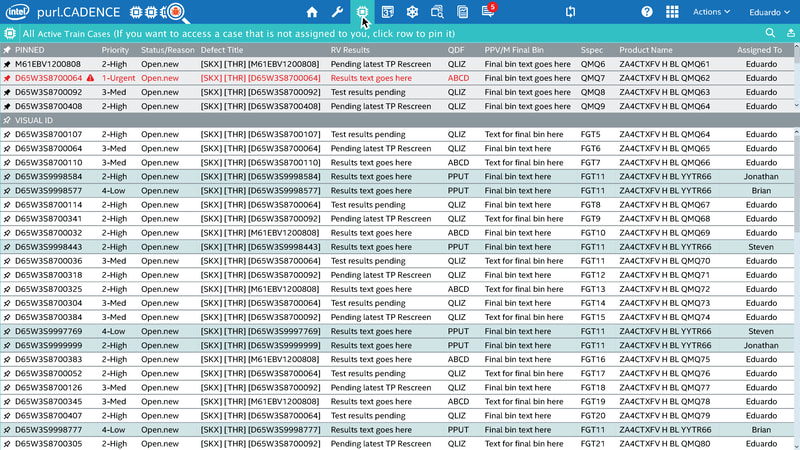Select case row D65W3S8700036
The width and height of the screenshot is (800, 450).
click(x=396, y=261)
